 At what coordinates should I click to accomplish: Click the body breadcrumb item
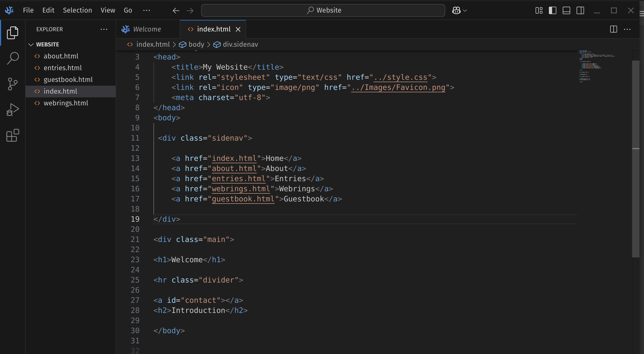[x=196, y=44]
